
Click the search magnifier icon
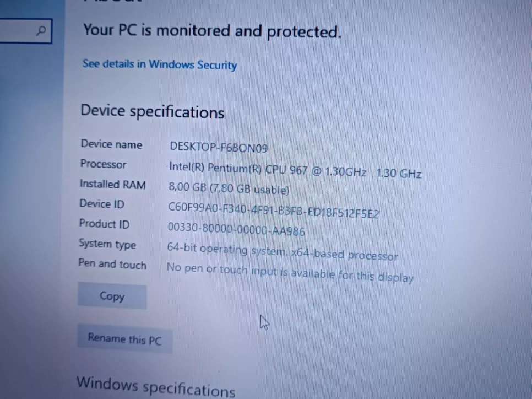41,31
